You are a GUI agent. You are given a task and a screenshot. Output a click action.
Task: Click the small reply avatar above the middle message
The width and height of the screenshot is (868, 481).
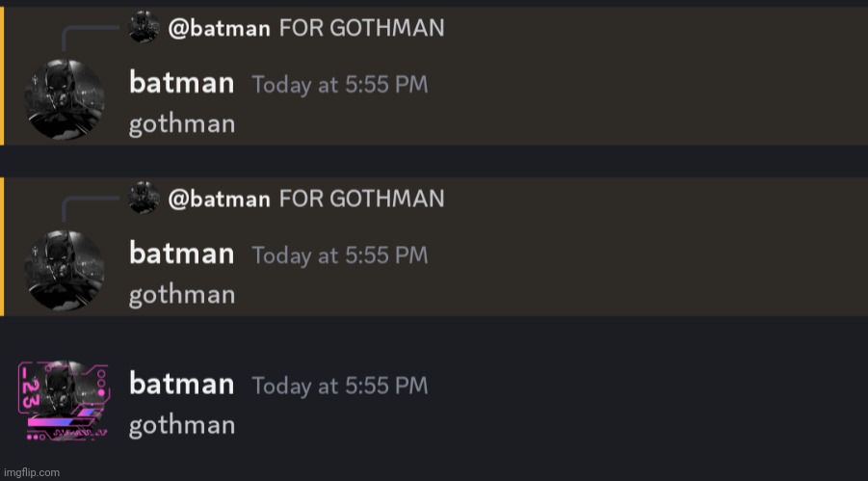coord(144,198)
